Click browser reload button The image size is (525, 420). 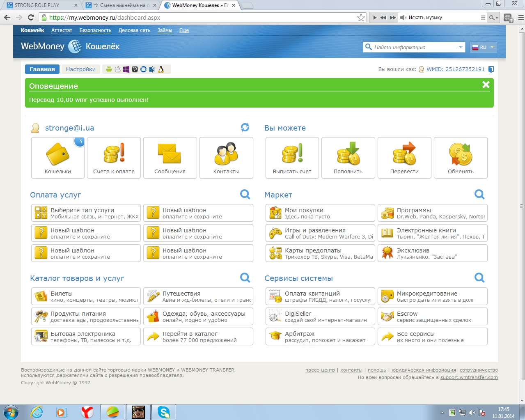click(31, 17)
